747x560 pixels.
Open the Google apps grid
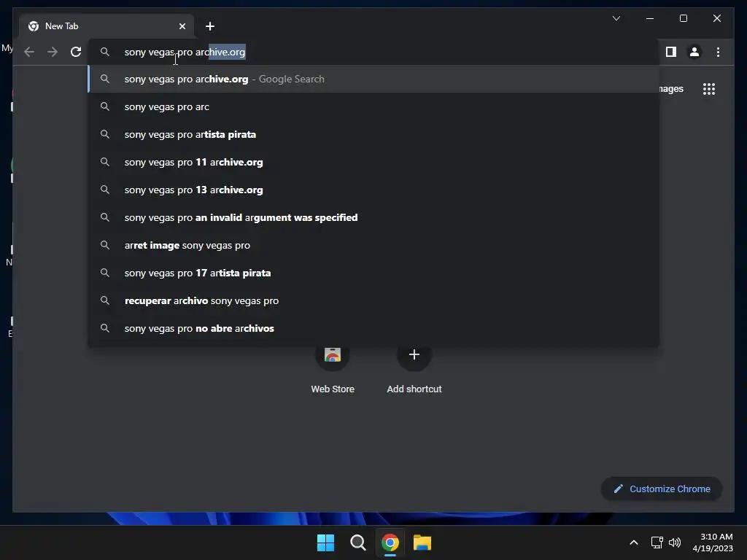(709, 89)
